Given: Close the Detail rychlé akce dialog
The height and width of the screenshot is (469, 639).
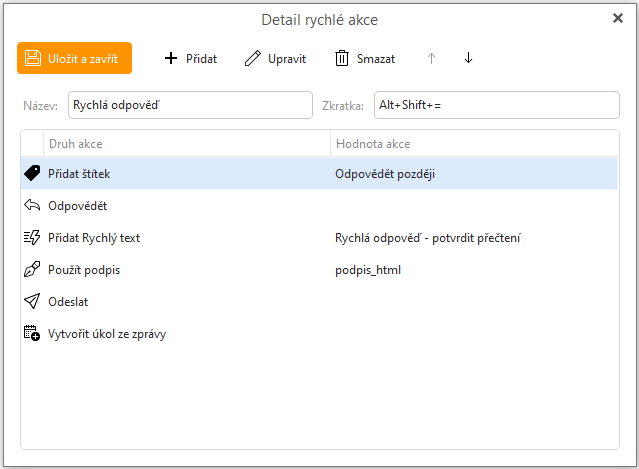Looking at the screenshot, I should pos(618,18).
